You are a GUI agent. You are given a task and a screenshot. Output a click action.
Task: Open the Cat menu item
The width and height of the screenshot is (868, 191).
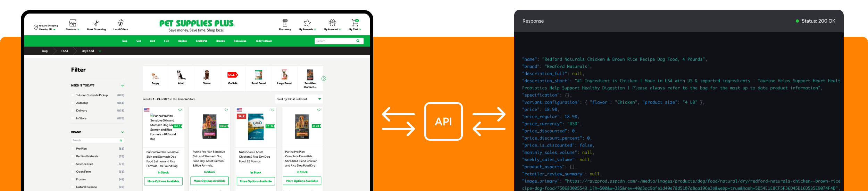coord(139,41)
